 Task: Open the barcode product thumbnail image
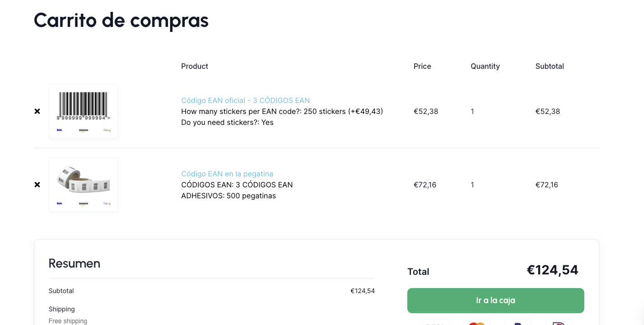[x=83, y=111]
